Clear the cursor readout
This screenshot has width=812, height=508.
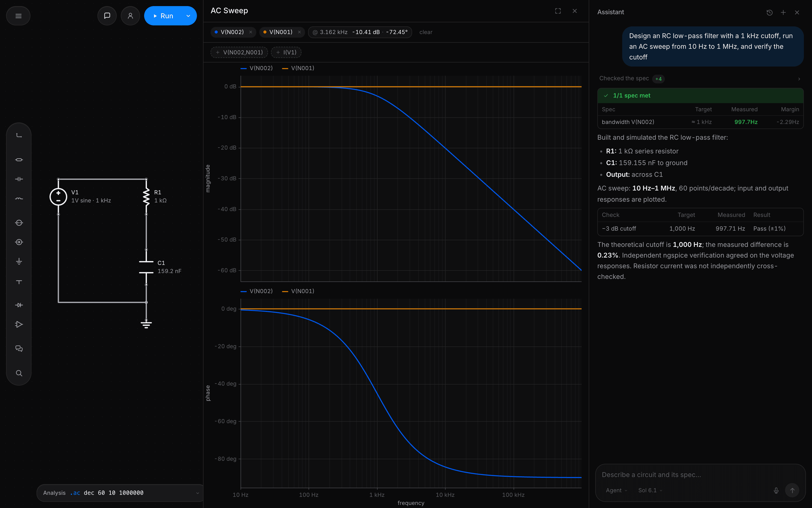click(x=426, y=32)
